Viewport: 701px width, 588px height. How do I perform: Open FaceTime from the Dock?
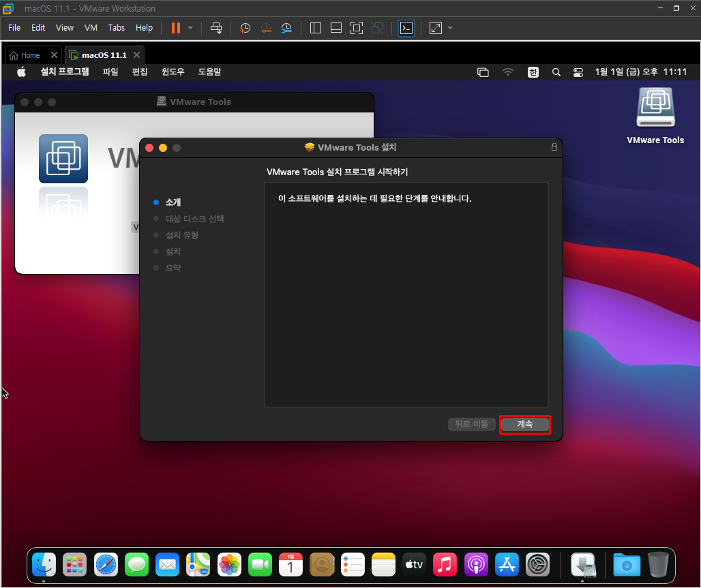click(260, 564)
